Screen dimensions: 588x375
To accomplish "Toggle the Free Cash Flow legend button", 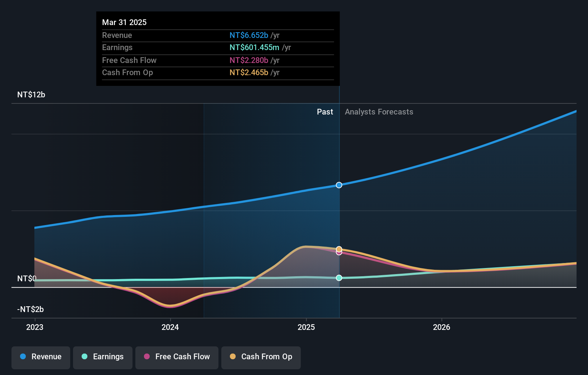I will pos(177,357).
